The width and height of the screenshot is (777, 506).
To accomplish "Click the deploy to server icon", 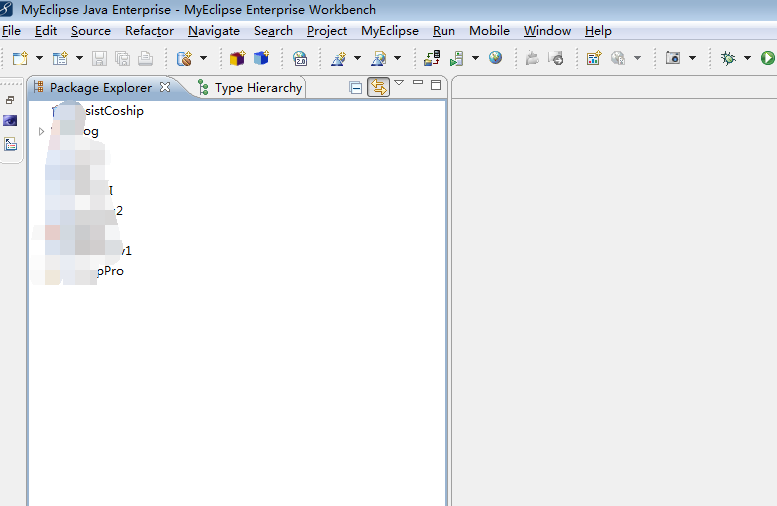I will tap(432, 58).
